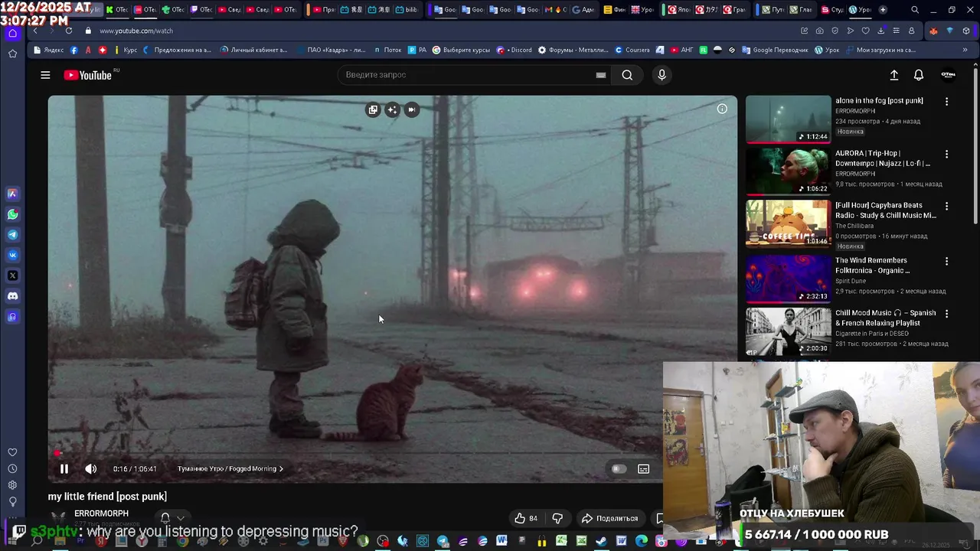Open the Яндекс bookmark

click(x=49, y=50)
